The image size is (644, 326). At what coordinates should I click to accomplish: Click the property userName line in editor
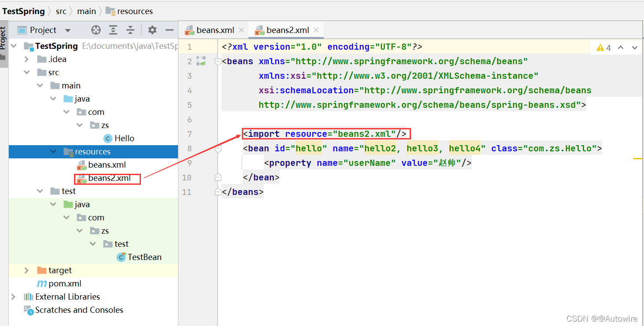tap(368, 163)
